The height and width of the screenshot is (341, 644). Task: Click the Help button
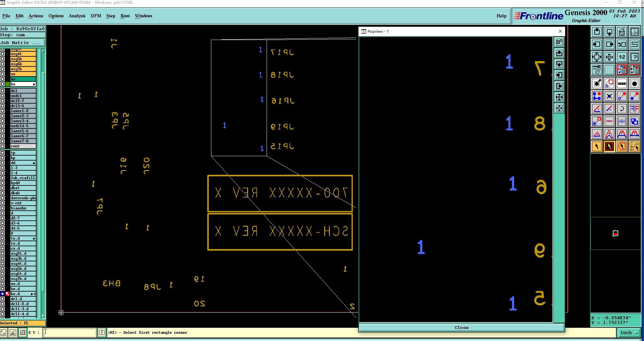click(501, 16)
